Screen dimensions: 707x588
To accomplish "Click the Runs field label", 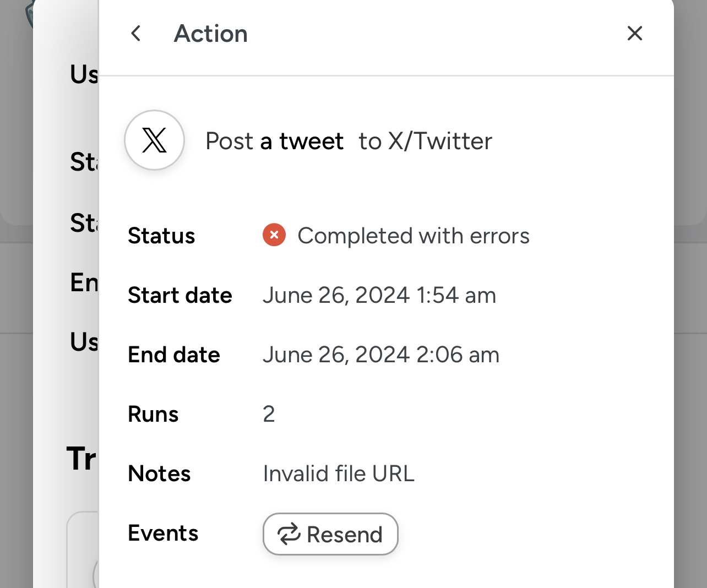I will click(x=153, y=414).
